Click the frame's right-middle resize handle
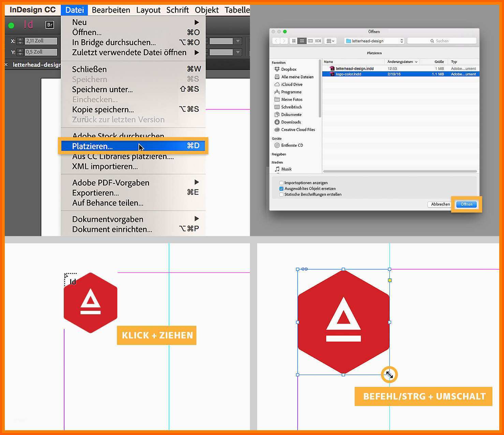 390,322
